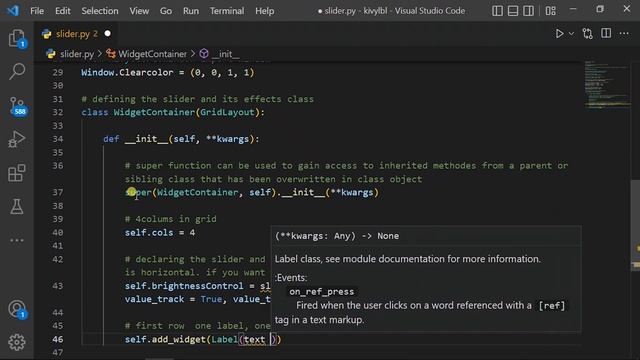Click line number 32 in gutter
This screenshot has width=640, height=360.
[58, 112]
